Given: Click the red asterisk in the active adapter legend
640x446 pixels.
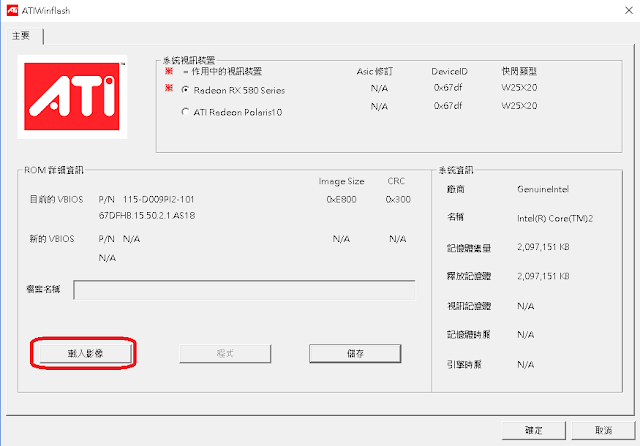Looking at the screenshot, I should tap(169, 71).
